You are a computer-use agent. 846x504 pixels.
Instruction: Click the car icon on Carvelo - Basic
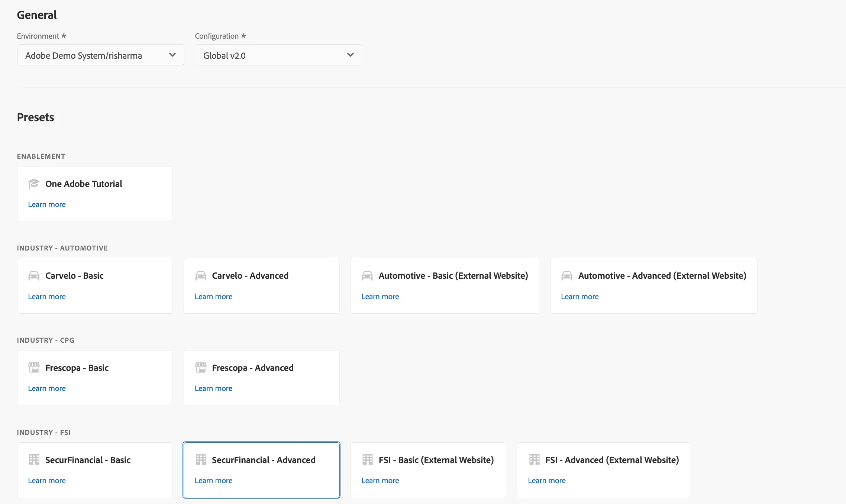tap(34, 276)
